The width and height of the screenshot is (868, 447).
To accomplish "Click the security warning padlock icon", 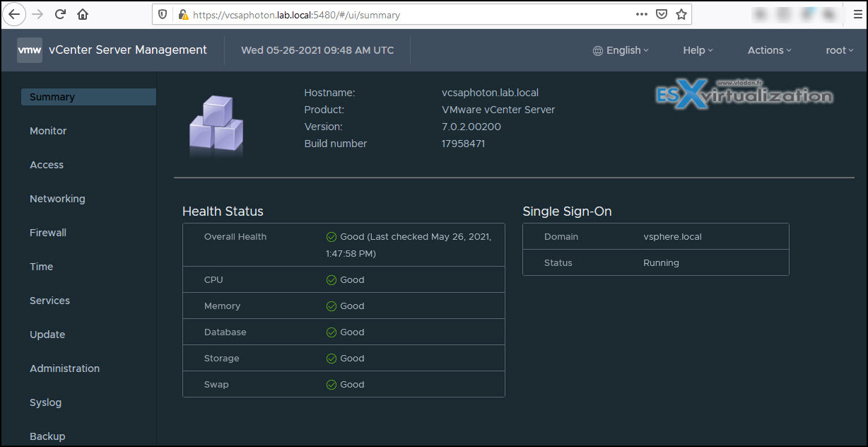I will tap(183, 14).
